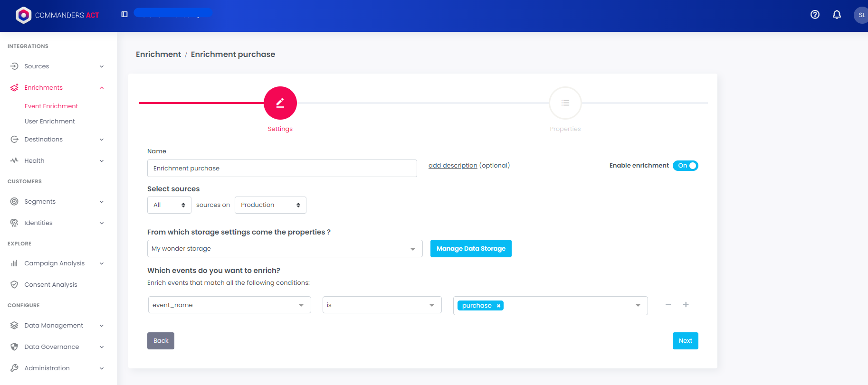The width and height of the screenshot is (868, 385).
Task: Click the add description link
Action: [x=452, y=166]
